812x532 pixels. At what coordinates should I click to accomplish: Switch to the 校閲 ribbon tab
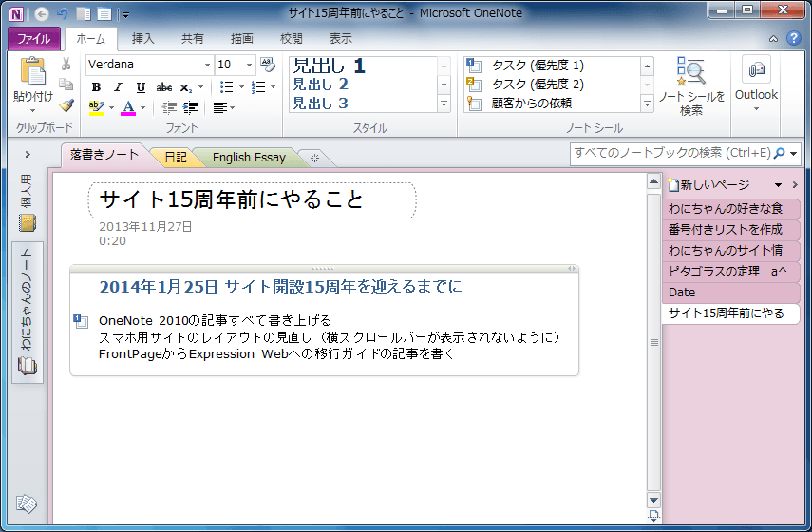tap(291, 39)
